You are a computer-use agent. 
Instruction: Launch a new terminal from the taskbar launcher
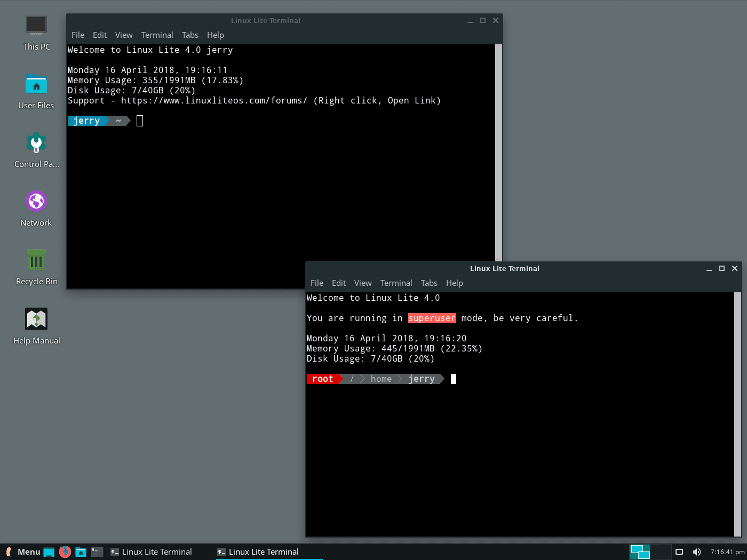coord(97,552)
